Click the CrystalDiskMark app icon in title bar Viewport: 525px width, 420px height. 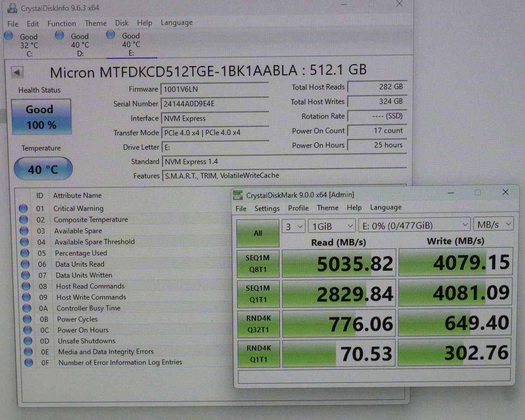(x=238, y=195)
